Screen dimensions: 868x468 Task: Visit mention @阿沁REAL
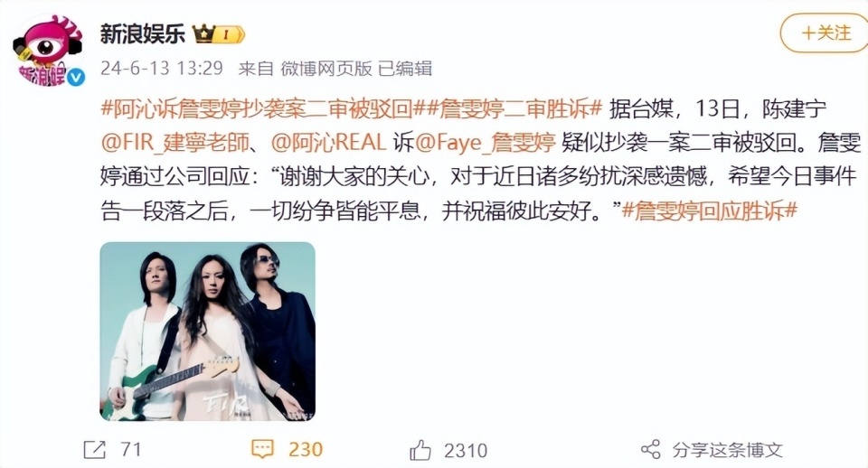click(x=328, y=143)
